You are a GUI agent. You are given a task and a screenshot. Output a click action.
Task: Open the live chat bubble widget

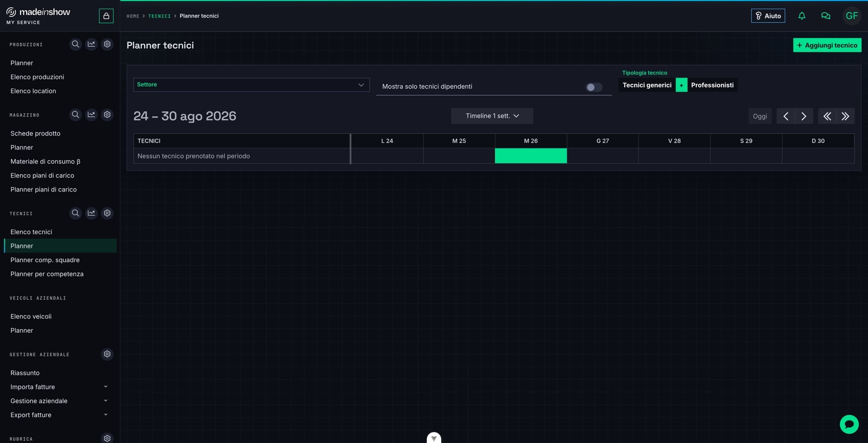point(849,424)
